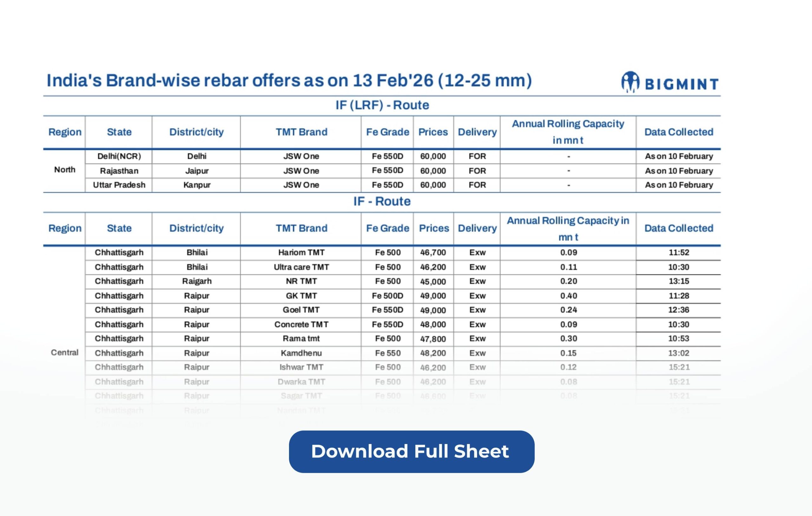Click the Ultra care TMT brand cell
The image size is (812, 516).
click(301, 267)
